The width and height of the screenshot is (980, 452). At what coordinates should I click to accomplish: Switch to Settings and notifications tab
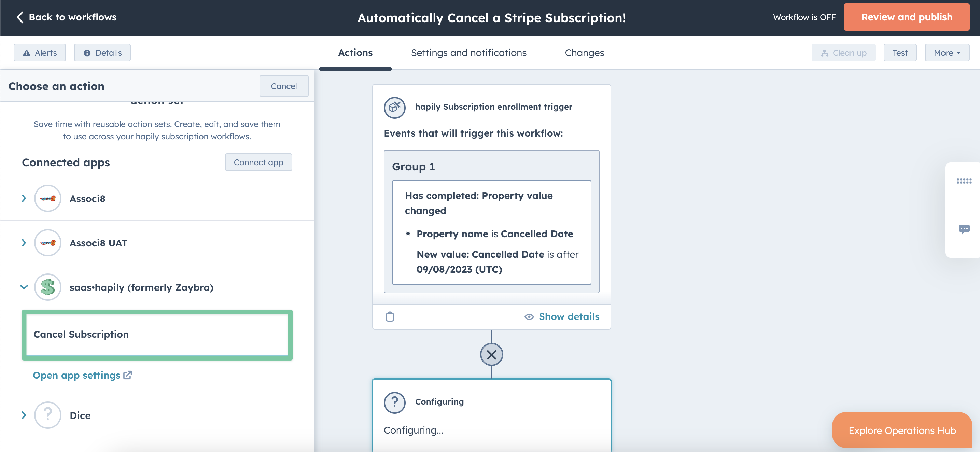point(469,53)
